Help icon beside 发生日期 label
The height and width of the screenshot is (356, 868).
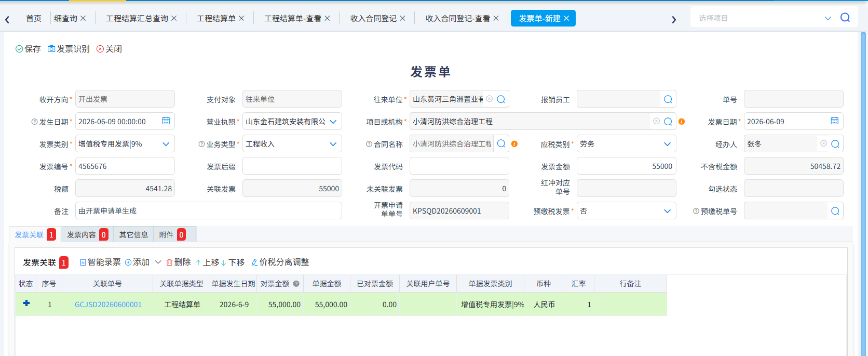click(x=35, y=122)
